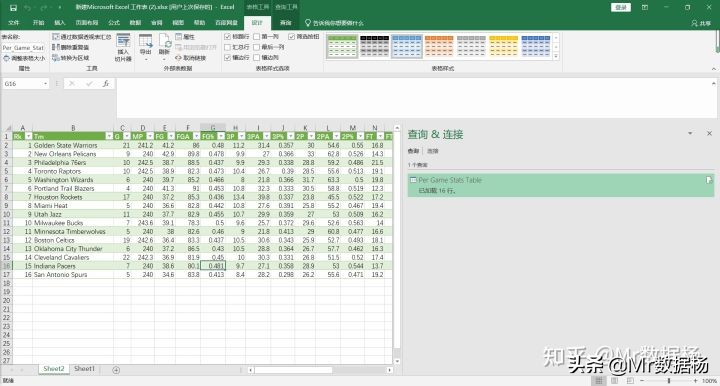Switch to Home (开始) tab
This screenshot has height=386, width=720.
tap(39, 22)
